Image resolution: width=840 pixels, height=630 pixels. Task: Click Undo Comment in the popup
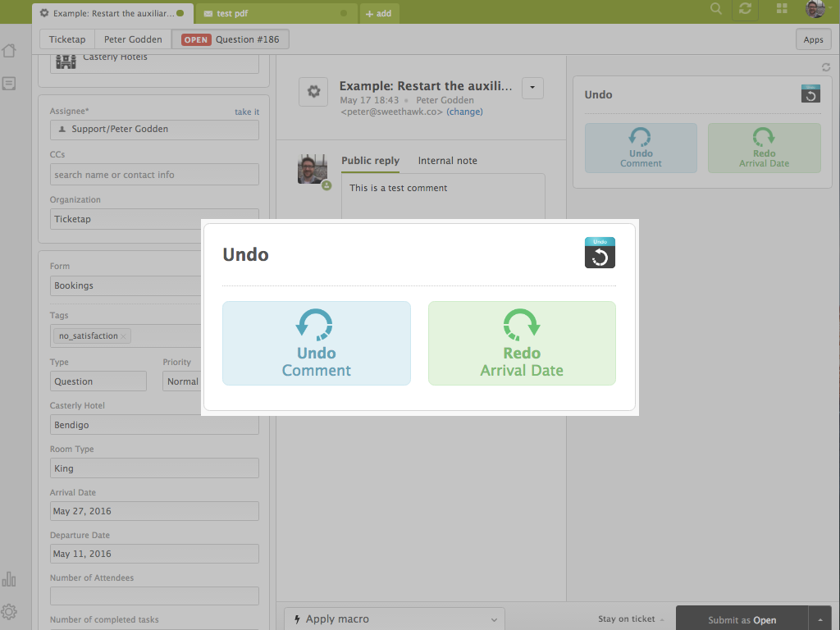(316, 343)
